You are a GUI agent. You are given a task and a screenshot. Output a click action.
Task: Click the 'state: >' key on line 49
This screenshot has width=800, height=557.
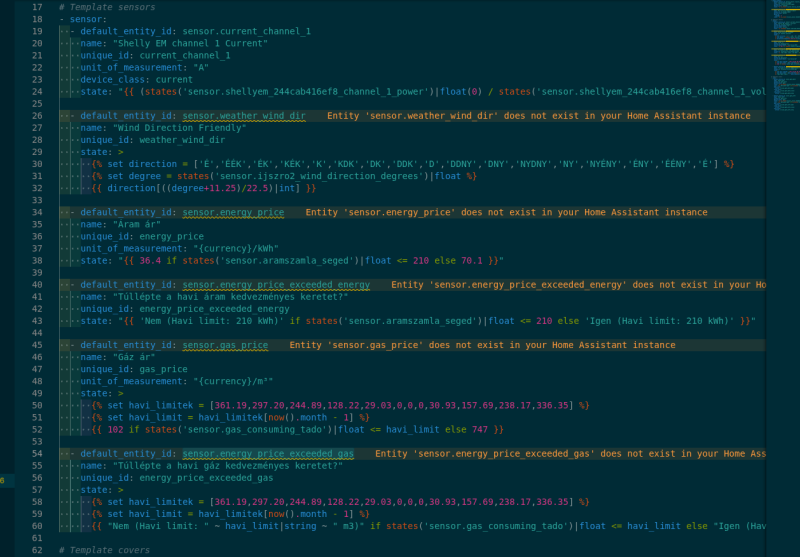click(102, 393)
